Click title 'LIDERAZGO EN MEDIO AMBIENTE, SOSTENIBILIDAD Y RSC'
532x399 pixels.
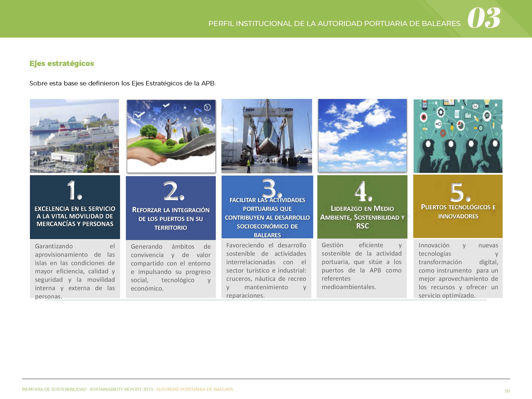[x=362, y=217]
